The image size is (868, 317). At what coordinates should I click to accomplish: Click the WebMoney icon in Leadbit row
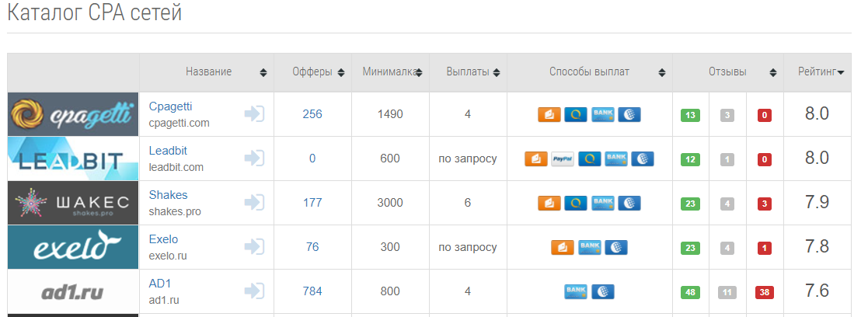[643, 158]
